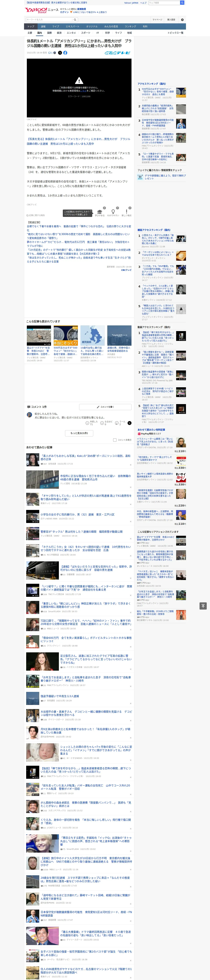Click the CBCテレビ logo under the headline
The width and height of the screenshot is (210, 980).
117,53
